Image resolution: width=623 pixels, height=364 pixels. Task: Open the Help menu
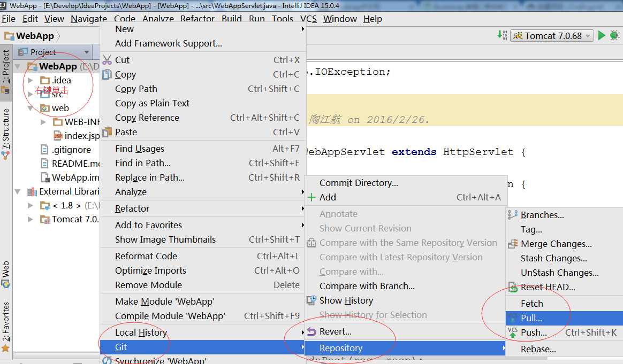pos(373,19)
